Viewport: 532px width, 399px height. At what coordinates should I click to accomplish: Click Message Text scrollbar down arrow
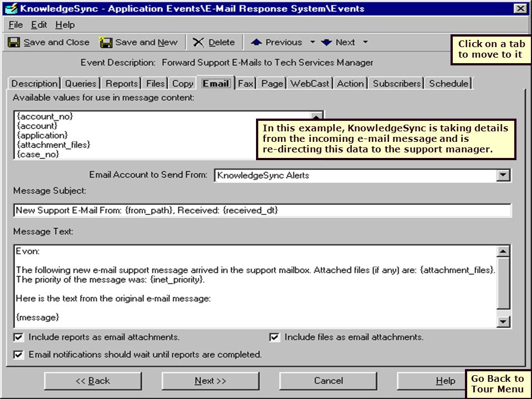click(503, 321)
